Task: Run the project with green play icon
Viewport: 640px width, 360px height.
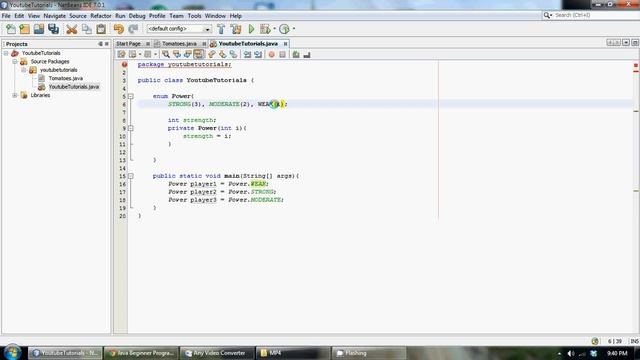Action: pos(251,29)
